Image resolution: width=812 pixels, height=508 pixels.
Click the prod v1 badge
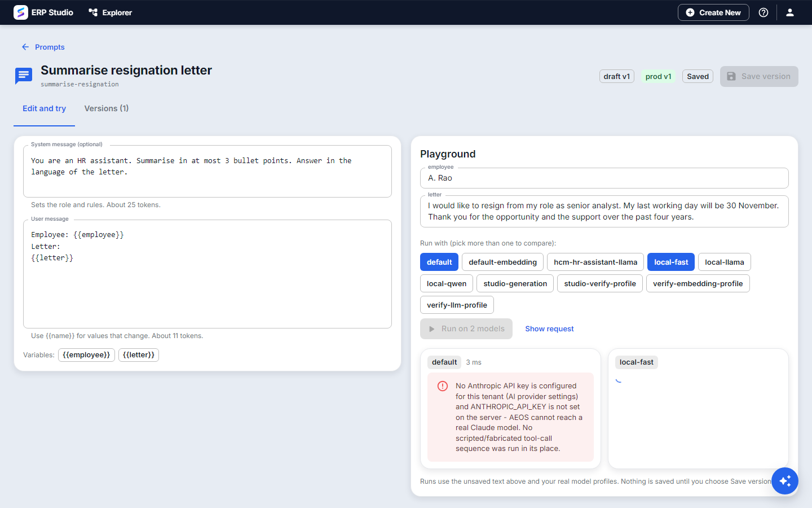coord(659,76)
